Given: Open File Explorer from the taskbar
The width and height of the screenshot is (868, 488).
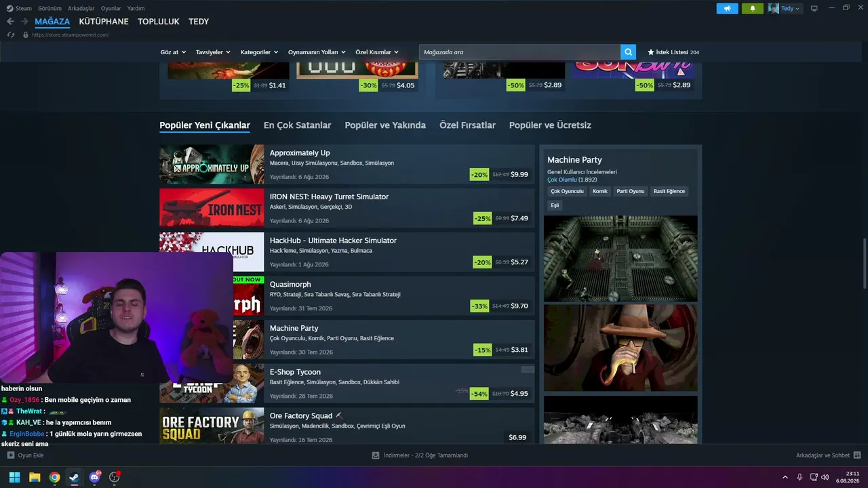Looking at the screenshot, I should (x=35, y=477).
